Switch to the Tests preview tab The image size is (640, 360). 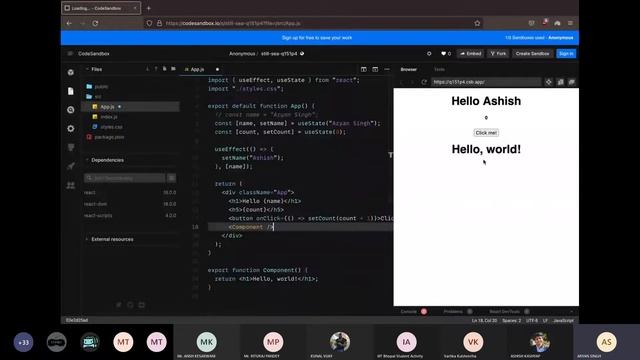pos(440,69)
